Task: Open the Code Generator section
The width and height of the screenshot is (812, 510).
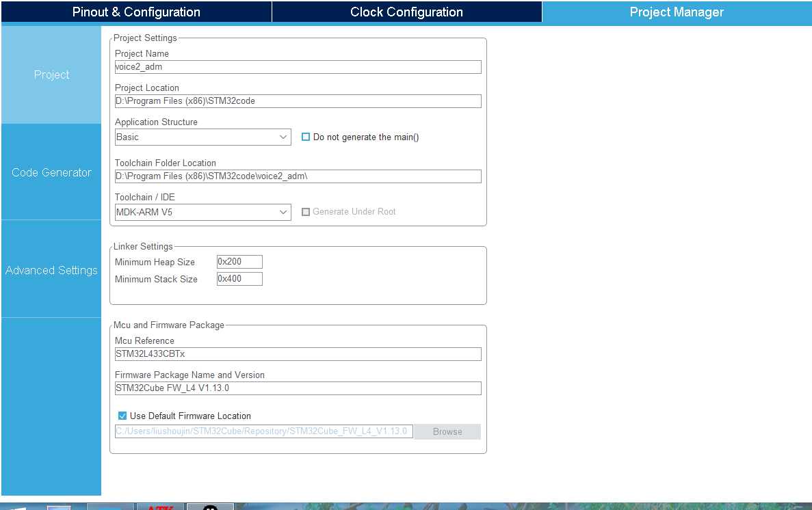Action: point(51,172)
